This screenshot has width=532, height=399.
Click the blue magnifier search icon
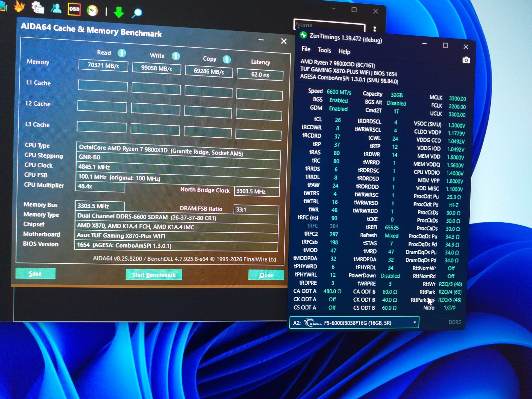(137, 13)
